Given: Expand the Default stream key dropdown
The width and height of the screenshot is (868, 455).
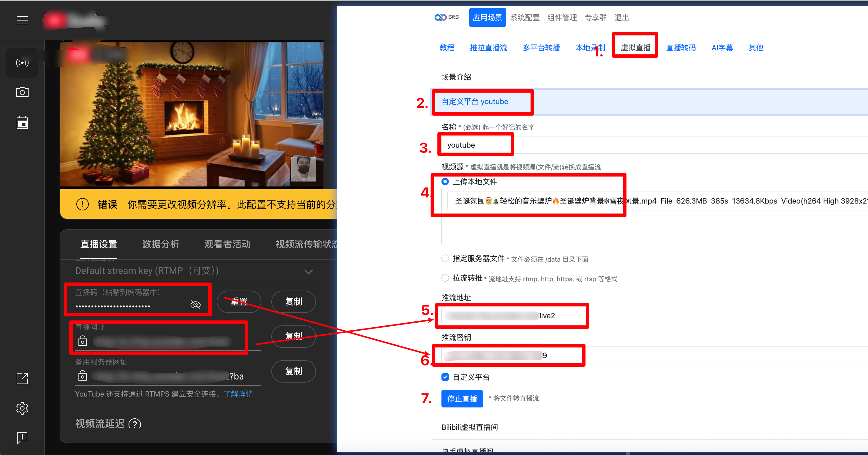Looking at the screenshot, I should (308, 272).
